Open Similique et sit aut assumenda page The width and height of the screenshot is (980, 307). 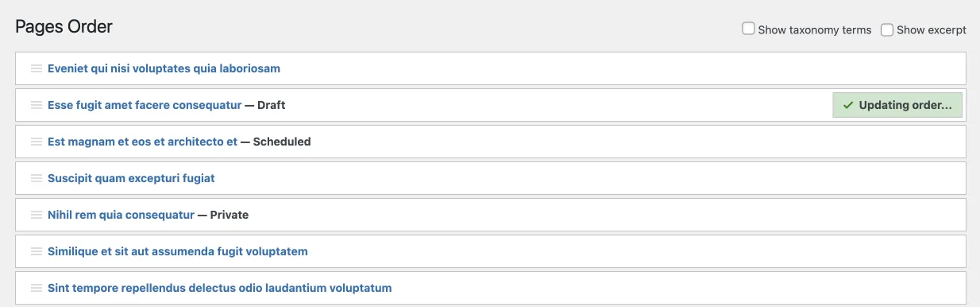pyautogui.click(x=177, y=251)
